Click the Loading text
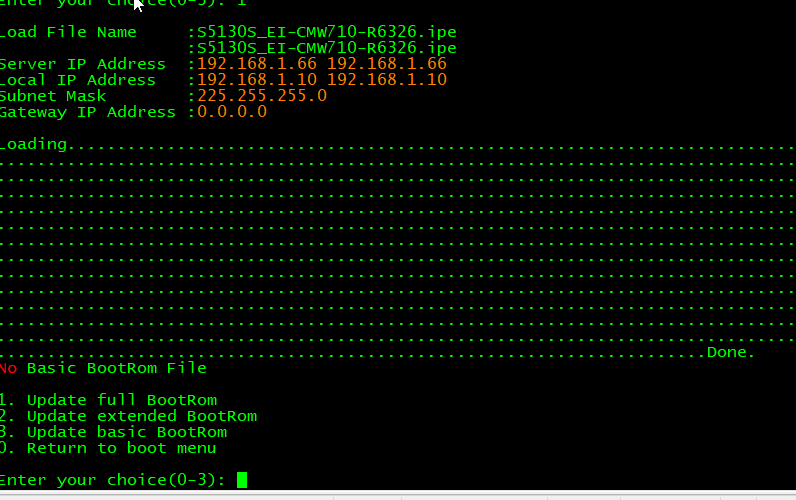The image size is (796, 500). click(34, 144)
